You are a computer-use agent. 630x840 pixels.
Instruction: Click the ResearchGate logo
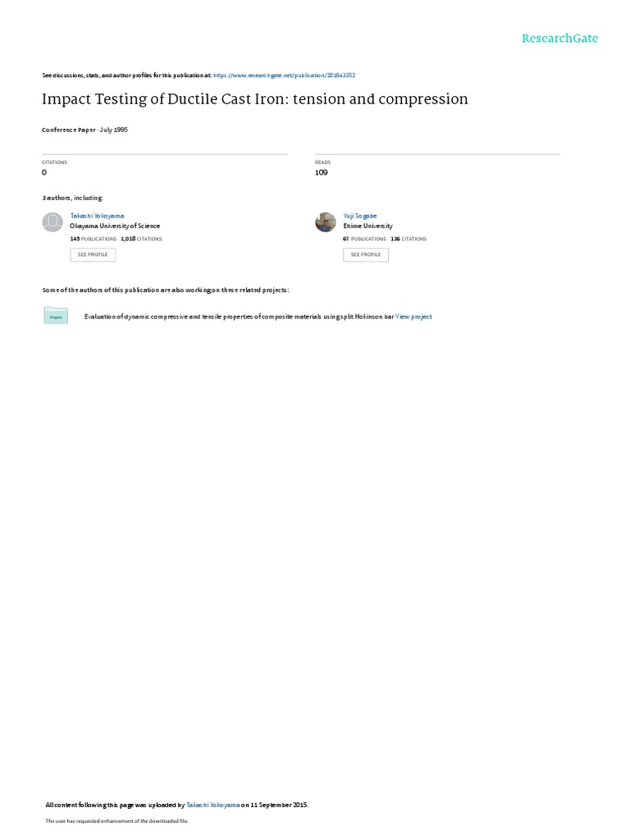click(x=559, y=39)
